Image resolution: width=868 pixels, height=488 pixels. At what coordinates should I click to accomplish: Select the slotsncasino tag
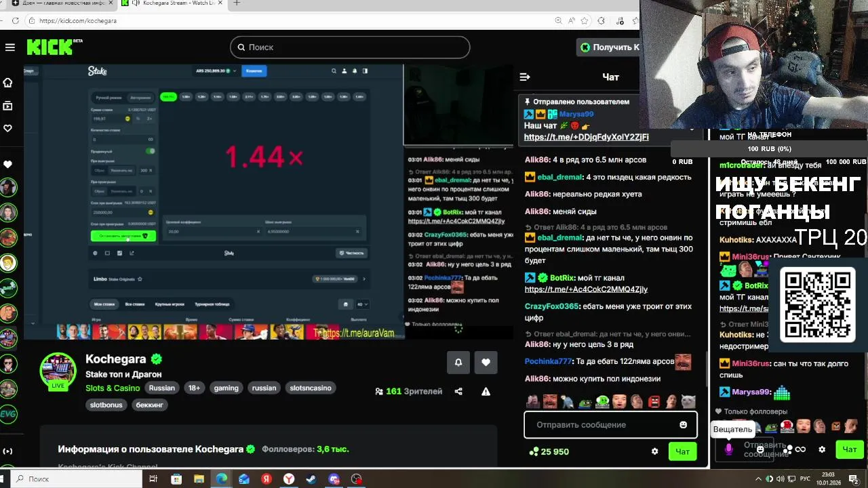click(311, 388)
